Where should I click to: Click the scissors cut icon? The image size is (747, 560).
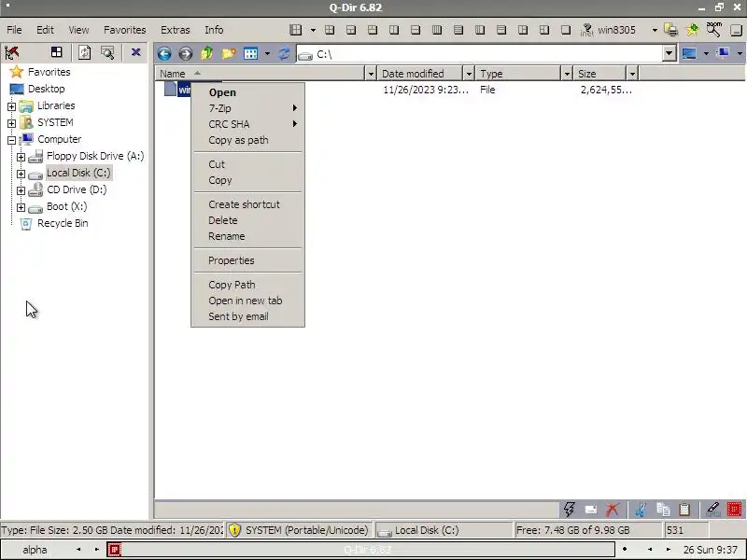point(641,509)
